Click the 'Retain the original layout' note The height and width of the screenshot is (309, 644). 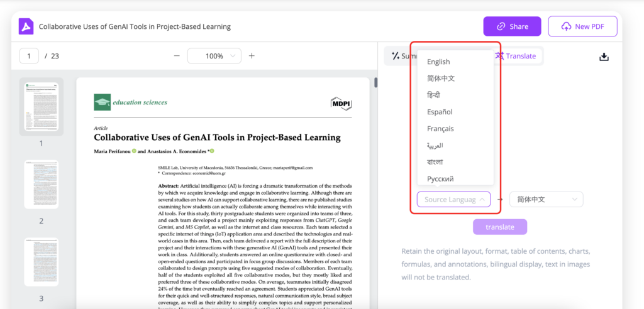(496, 264)
